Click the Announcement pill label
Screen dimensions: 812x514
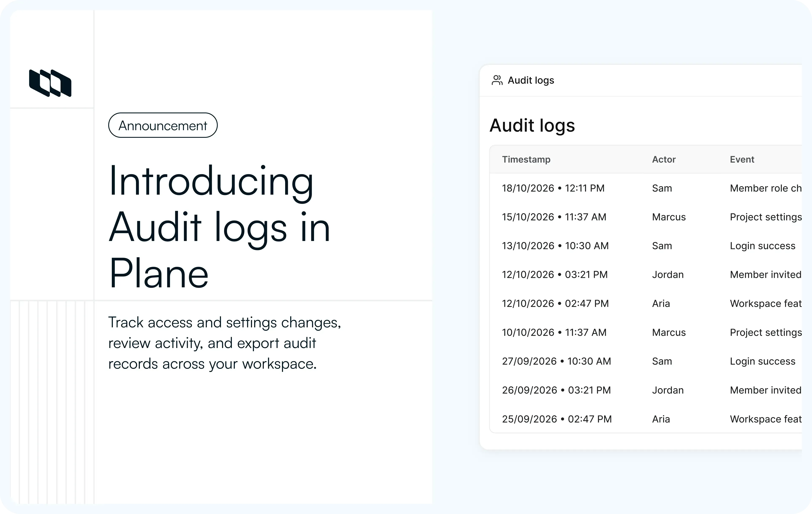[163, 126]
